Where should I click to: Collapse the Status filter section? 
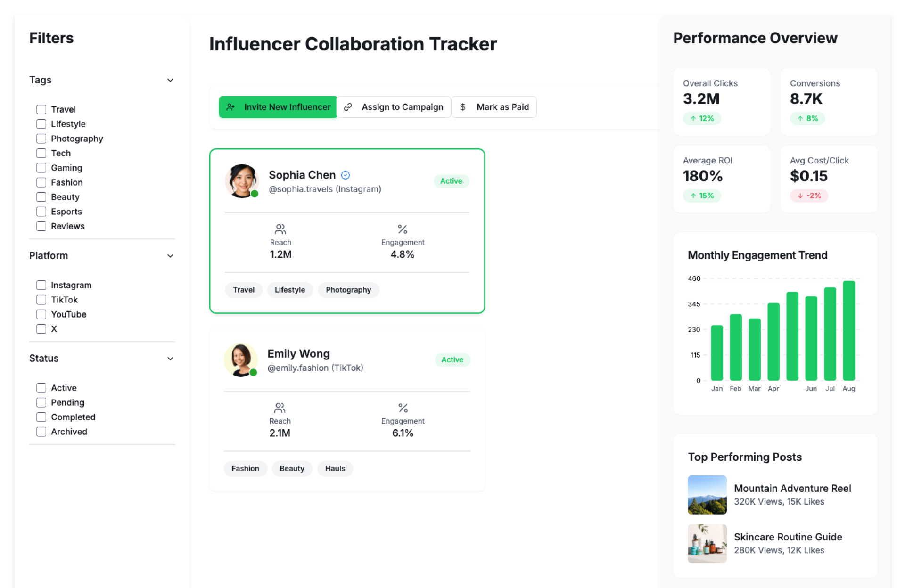[170, 359]
